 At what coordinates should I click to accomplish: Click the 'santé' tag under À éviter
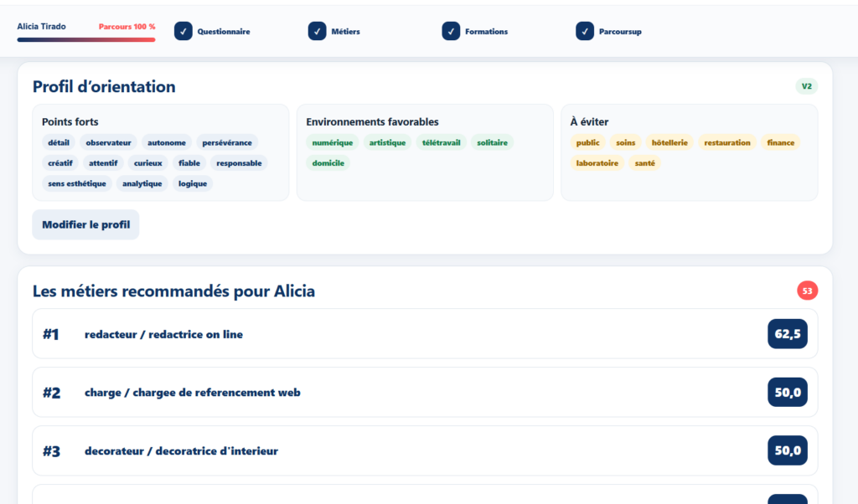coord(644,163)
